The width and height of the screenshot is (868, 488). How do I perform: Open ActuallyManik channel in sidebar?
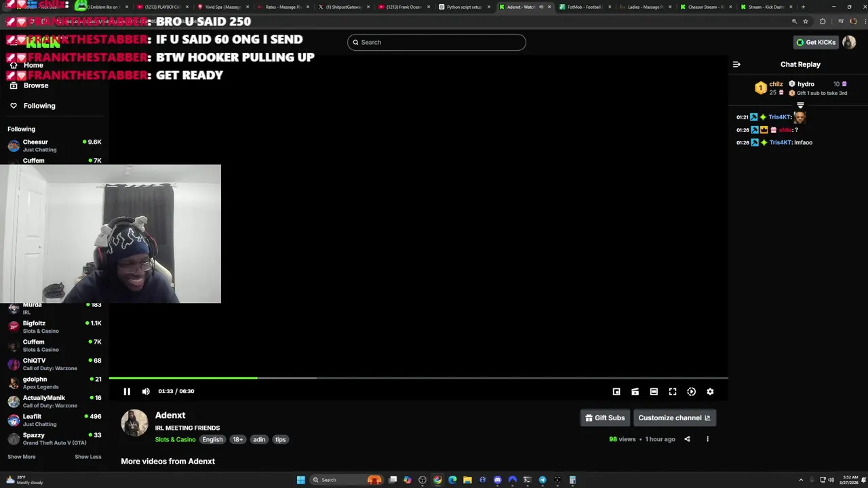coord(54,401)
